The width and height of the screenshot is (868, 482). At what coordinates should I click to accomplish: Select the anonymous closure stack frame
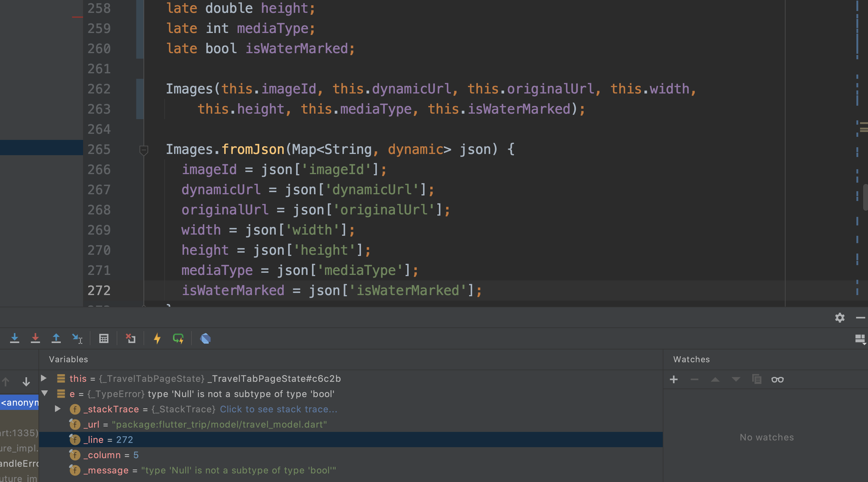tap(20, 403)
